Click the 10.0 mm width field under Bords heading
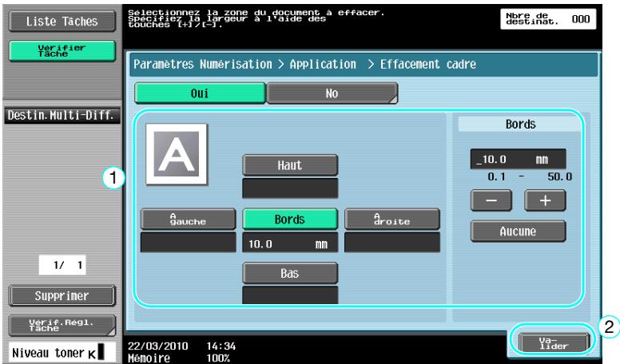Screen dimensions: 620x364 point(518,160)
